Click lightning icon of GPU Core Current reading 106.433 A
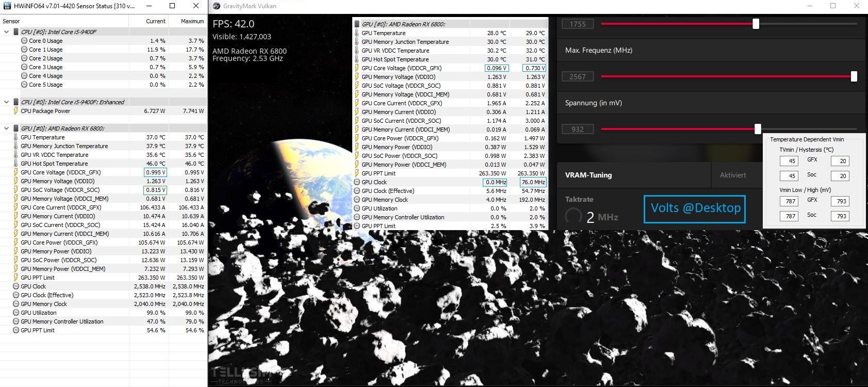868x387 pixels. tap(16, 207)
